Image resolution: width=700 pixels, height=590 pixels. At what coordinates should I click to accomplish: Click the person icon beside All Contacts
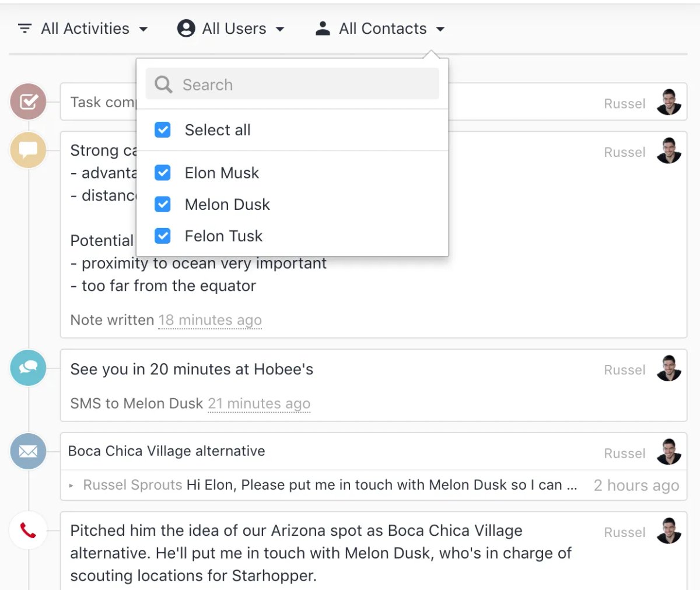click(323, 28)
